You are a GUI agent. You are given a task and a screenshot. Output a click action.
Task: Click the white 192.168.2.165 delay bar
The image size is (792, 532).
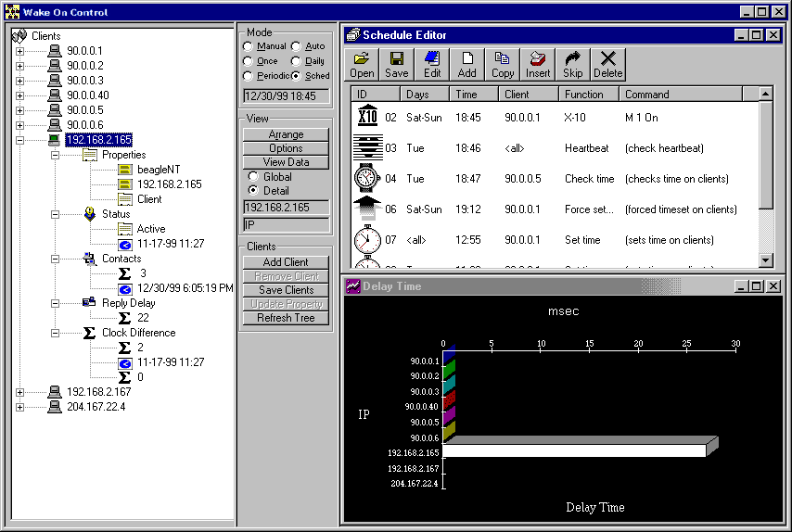[x=575, y=450]
